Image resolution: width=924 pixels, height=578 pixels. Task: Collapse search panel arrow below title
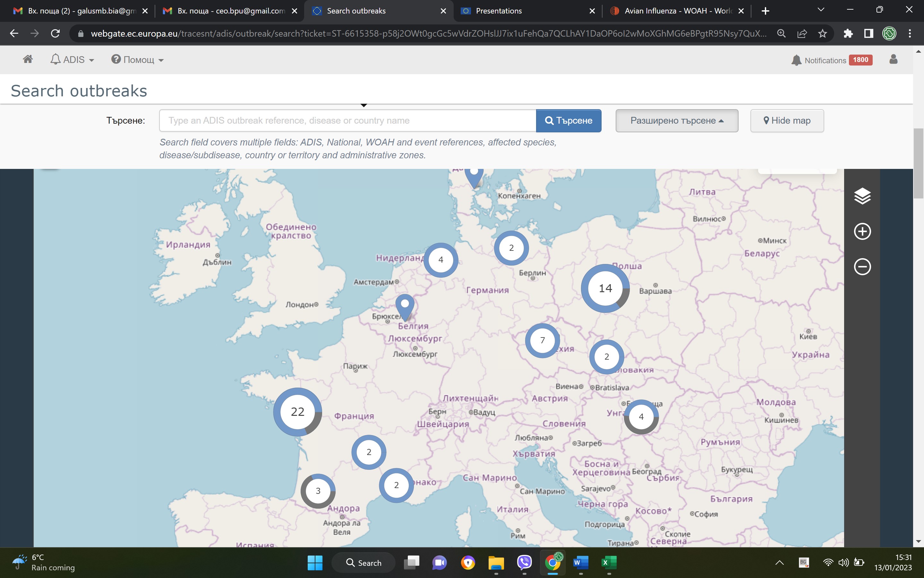tap(364, 105)
